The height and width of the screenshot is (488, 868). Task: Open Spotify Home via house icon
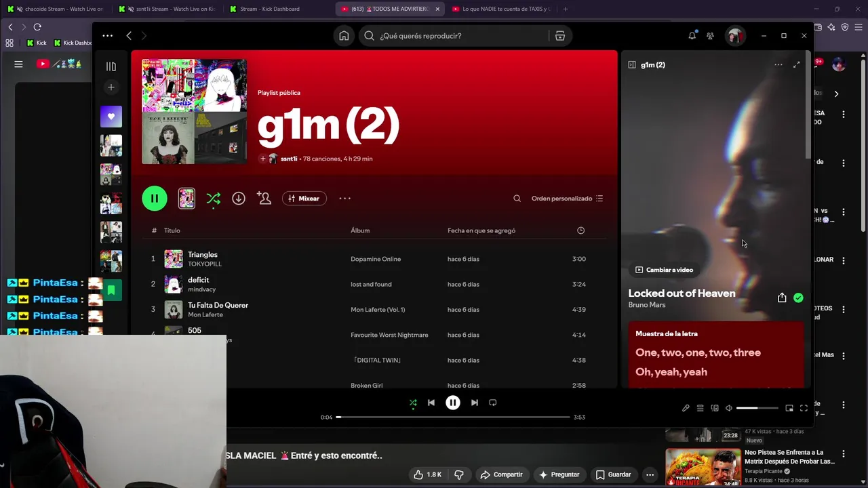344,36
